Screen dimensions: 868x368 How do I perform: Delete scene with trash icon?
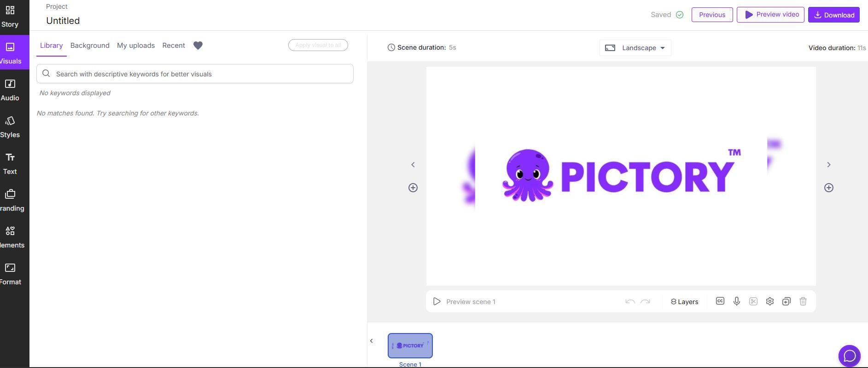803,301
